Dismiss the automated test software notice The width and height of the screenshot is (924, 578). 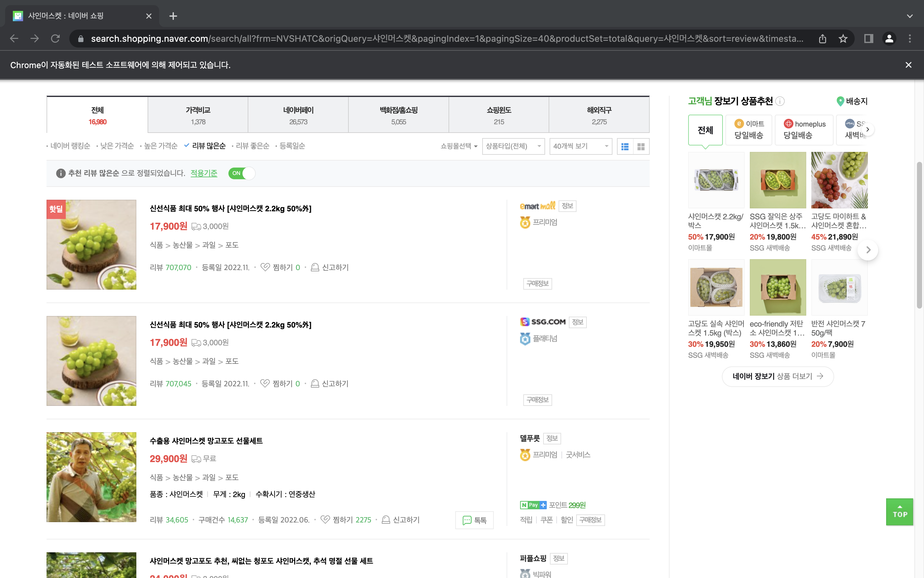coord(909,65)
